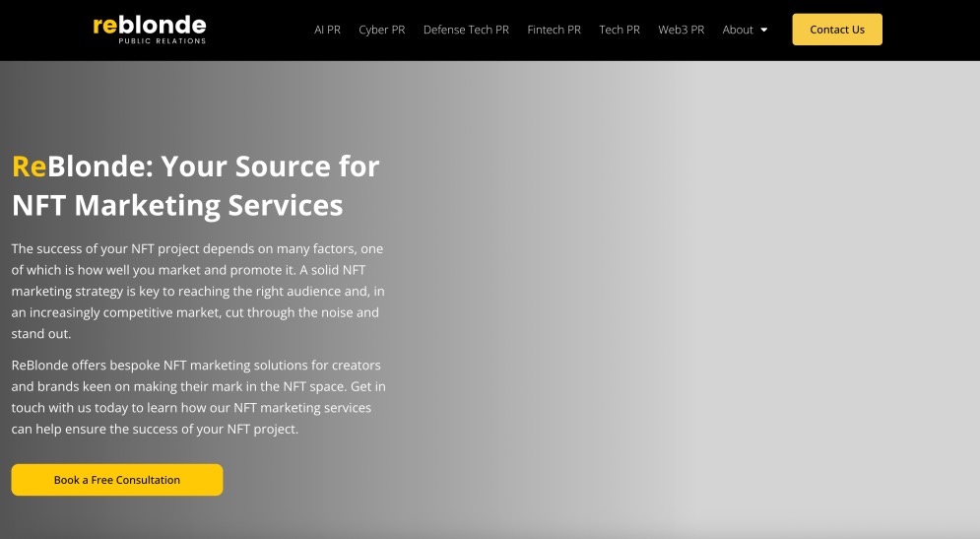Go to the Cyber PR page

(x=382, y=30)
